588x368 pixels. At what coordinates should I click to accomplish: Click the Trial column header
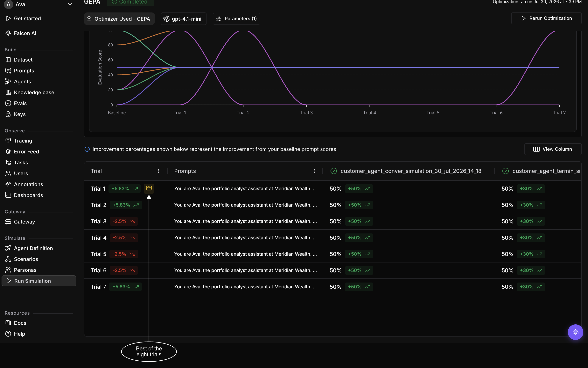(x=96, y=171)
